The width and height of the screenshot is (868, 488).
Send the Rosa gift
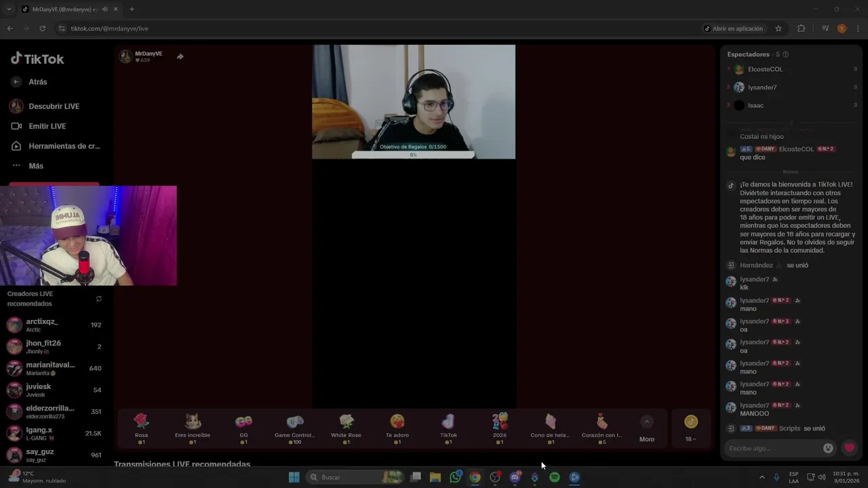(x=141, y=428)
